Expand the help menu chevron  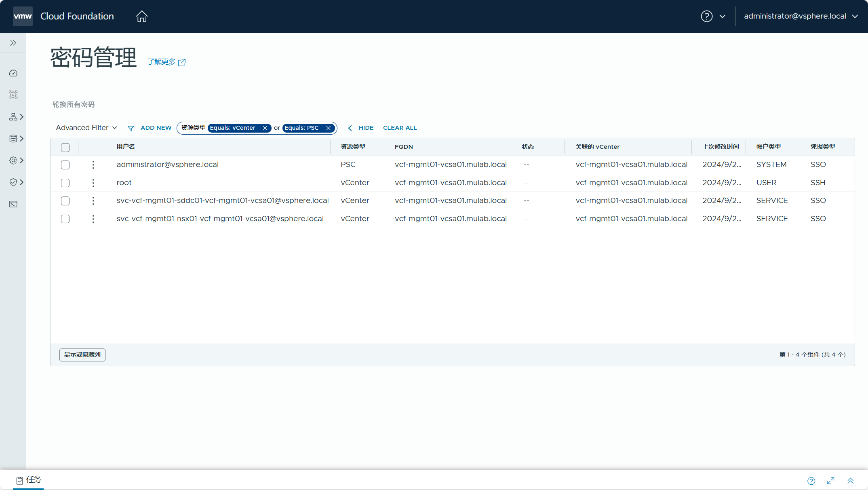pos(723,16)
